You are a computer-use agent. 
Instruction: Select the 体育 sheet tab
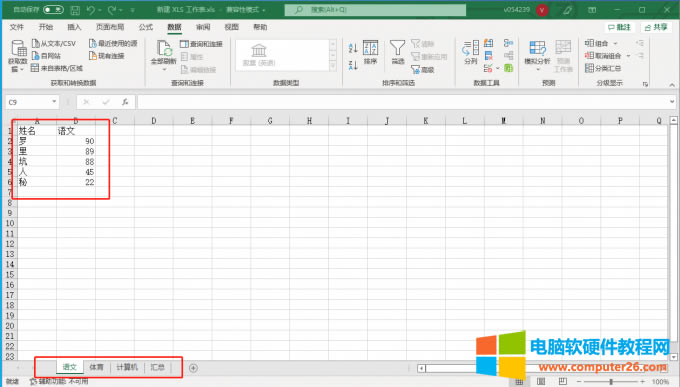96,367
